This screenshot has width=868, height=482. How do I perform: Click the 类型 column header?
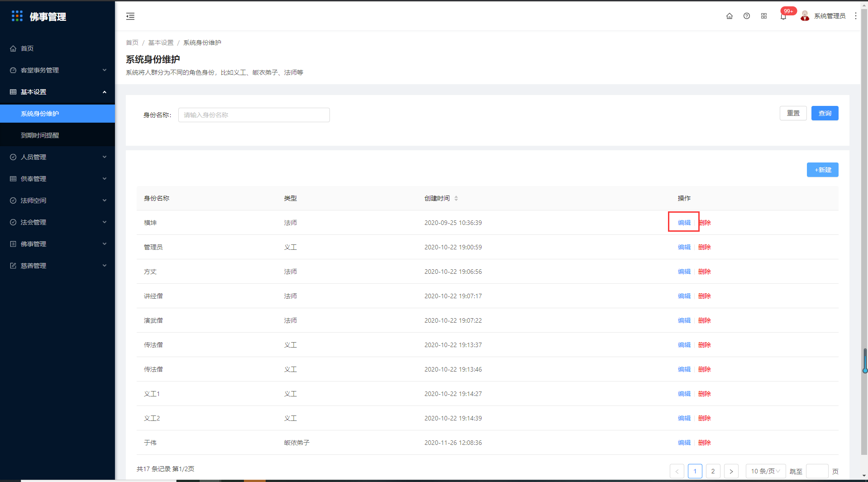click(x=291, y=198)
